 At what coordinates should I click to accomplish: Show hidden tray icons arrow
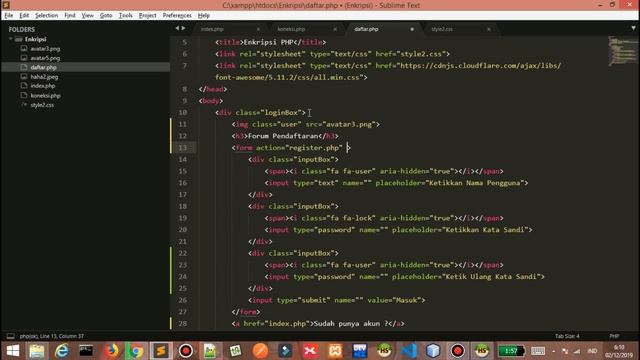point(553,351)
